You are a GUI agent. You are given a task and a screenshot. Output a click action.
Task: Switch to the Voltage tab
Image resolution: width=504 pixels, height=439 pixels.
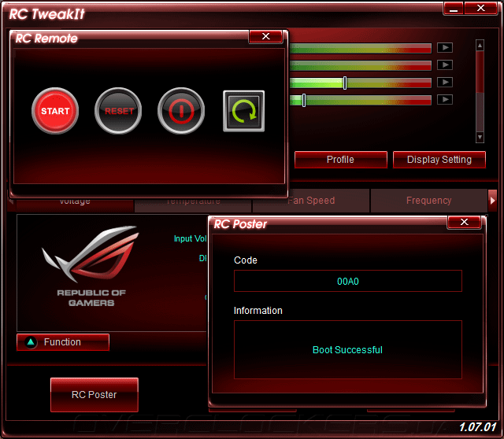pyautogui.click(x=75, y=205)
